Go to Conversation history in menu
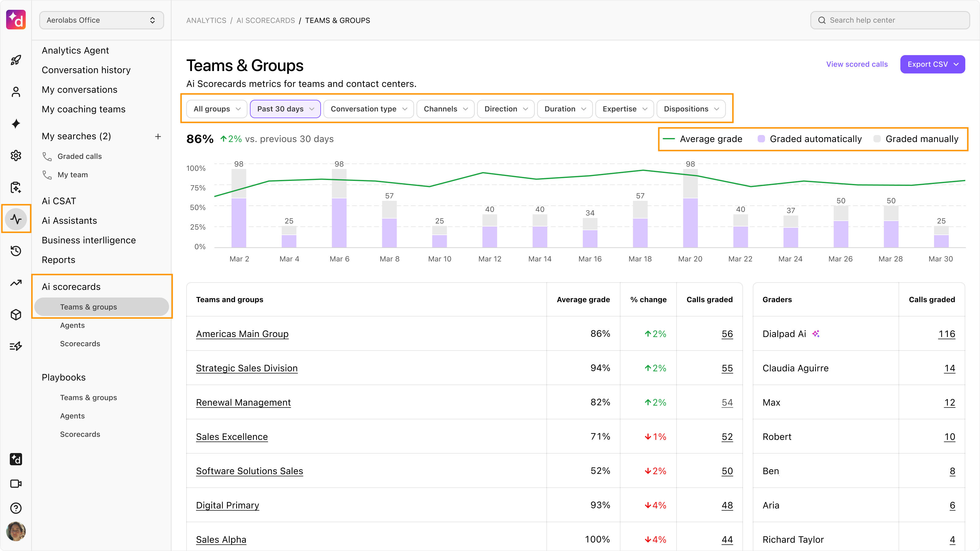Viewport: 980px width, 551px height. click(86, 70)
